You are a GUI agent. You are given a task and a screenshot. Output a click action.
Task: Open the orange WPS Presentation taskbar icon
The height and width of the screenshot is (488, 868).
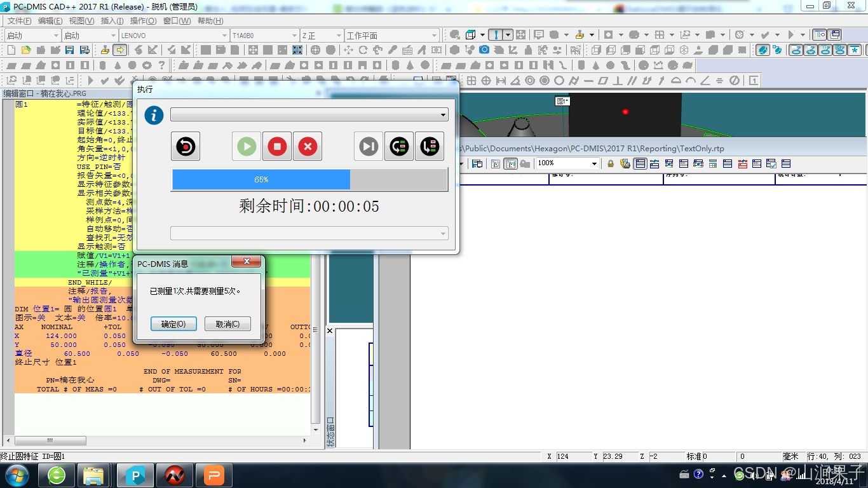214,475
